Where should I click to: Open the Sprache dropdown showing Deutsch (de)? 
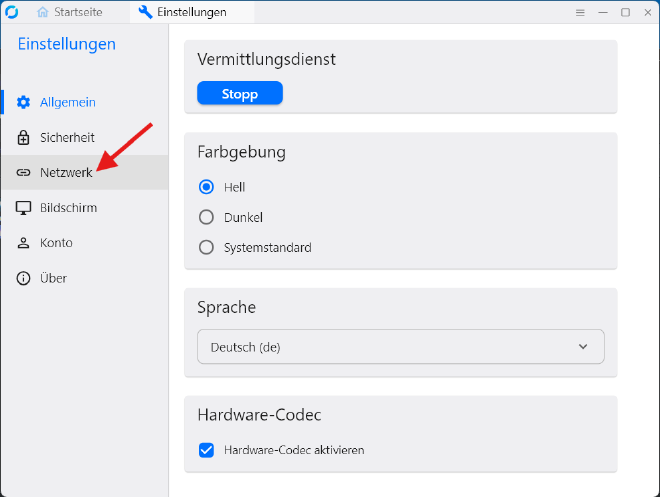pos(400,347)
